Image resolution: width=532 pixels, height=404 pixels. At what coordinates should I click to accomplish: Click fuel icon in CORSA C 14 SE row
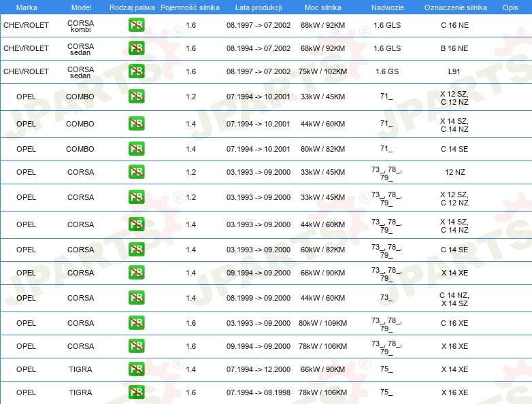click(x=136, y=250)
